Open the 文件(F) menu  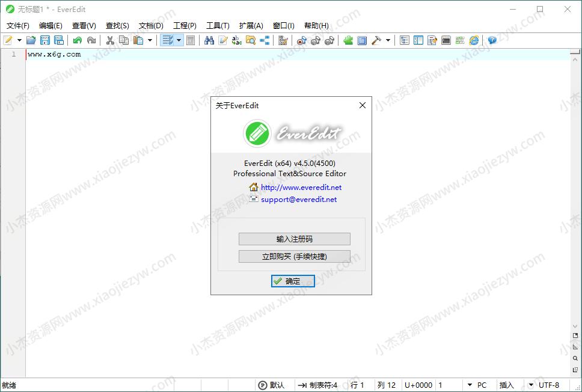click(x=18, y=26)
